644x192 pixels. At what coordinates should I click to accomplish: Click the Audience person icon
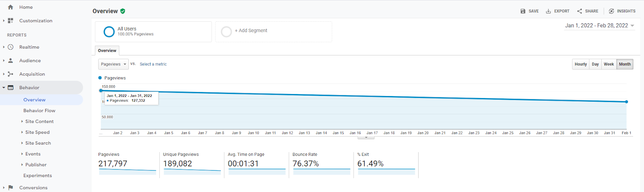[x=10, y=61]
